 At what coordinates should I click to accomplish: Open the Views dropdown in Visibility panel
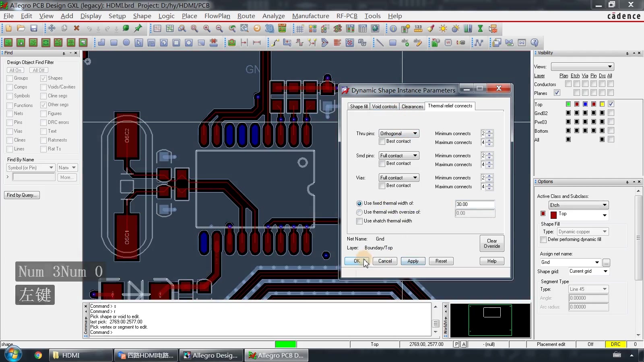[582, 67]
